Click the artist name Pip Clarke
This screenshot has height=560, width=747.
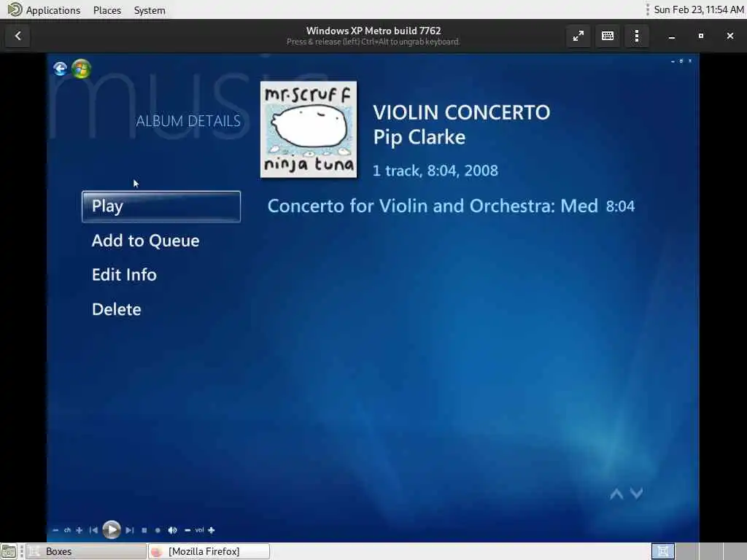(419, 138)
